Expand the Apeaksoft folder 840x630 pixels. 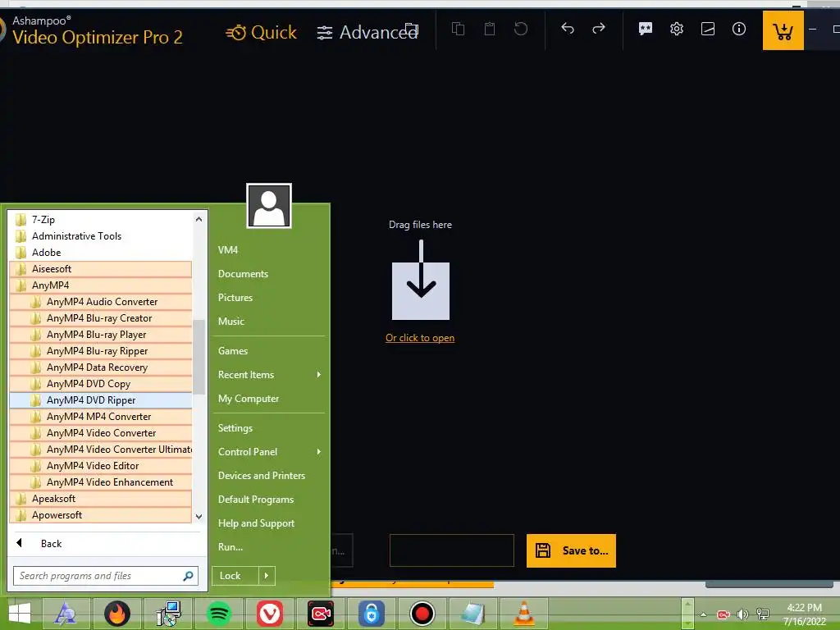101,499
